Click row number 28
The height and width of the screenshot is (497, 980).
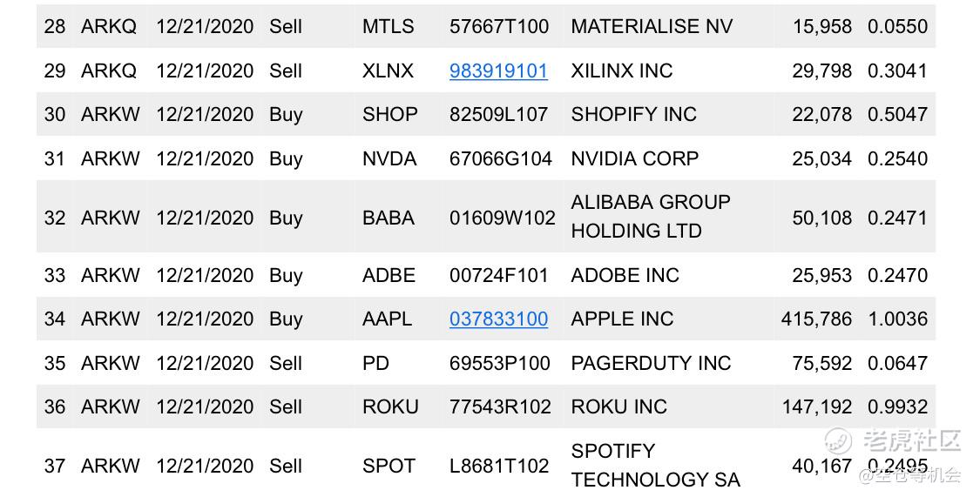tap(54, 26)
